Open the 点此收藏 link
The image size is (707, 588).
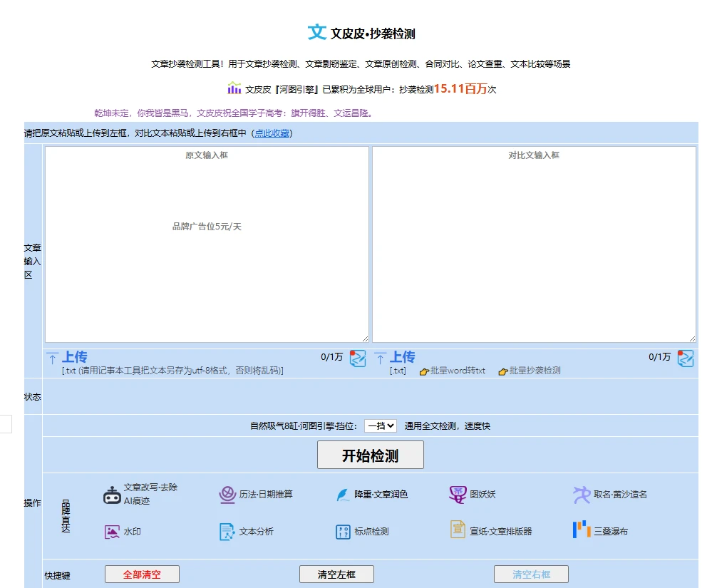(272, 133)
